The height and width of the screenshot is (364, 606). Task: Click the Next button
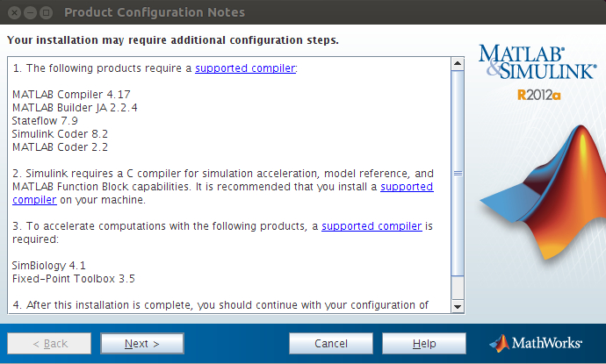click(x=141, y=343)
